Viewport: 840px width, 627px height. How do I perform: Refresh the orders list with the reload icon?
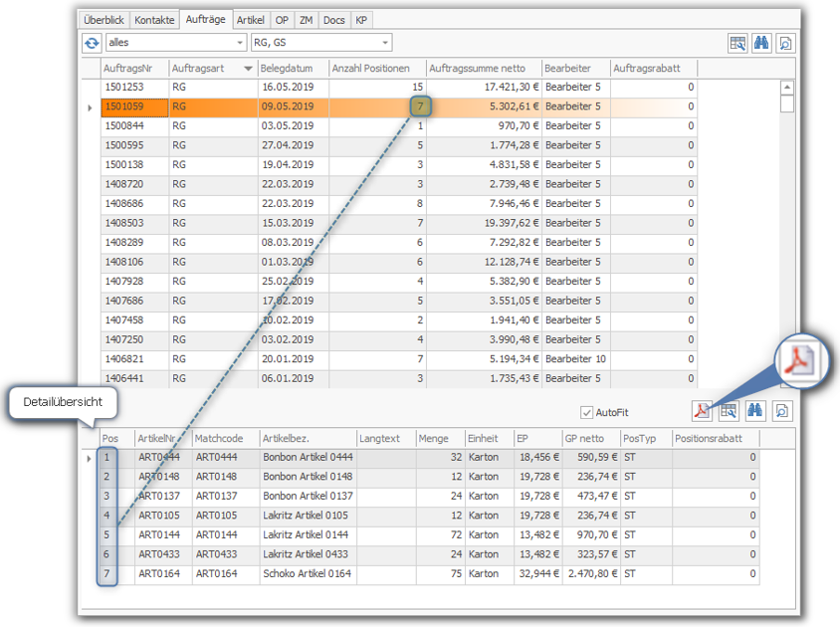[x=92, y=43]
